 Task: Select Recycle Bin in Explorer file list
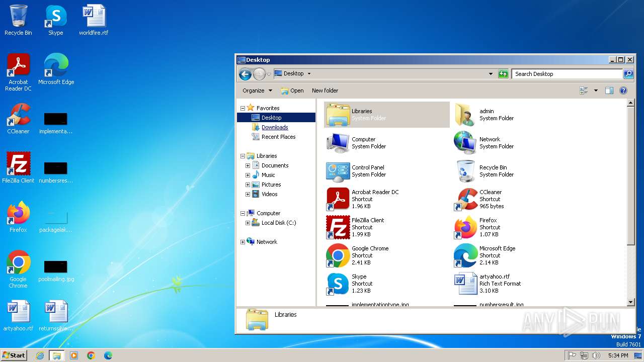point(514,171)
